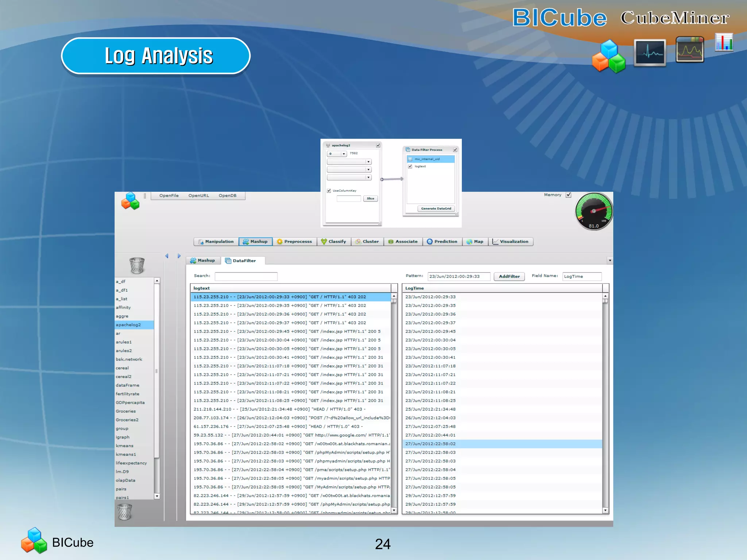Image resolution: width=747 pixels, height=560 pixels.
Task: Open the dropdown showing 0 in apachelog2 node
Action: [x=337, y=153]
